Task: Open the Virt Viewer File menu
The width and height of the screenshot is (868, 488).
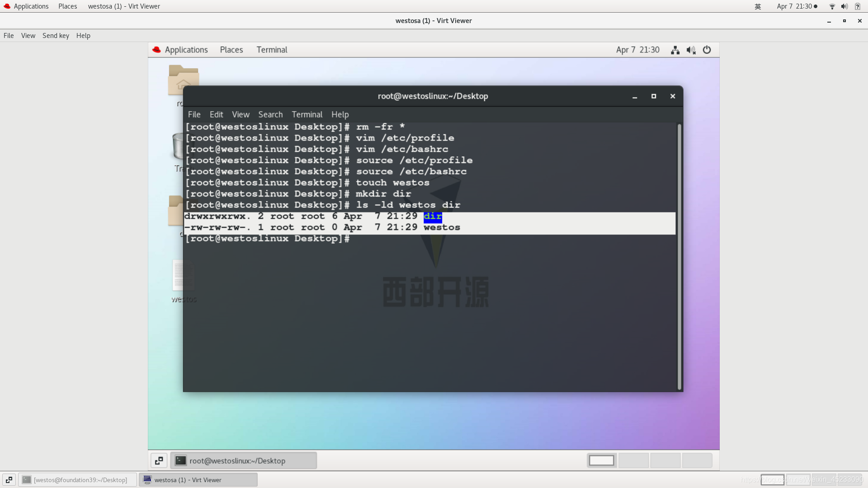Action: click(x=9, y=36)
